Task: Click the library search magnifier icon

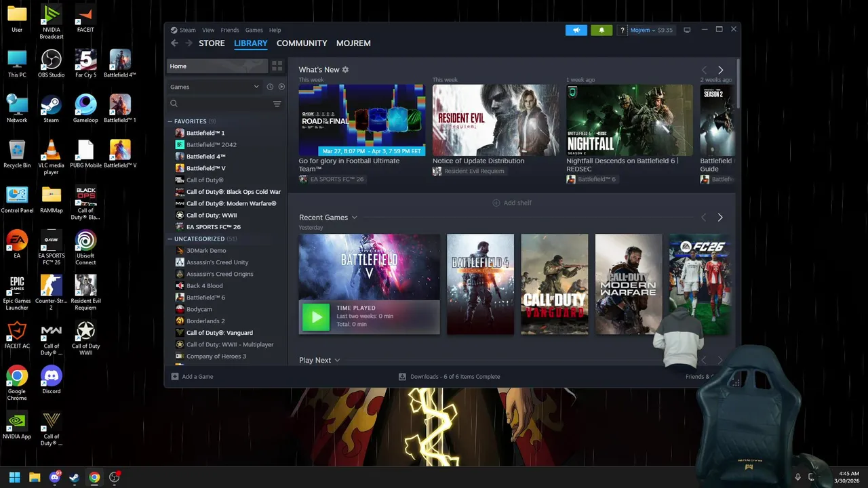Action: click(x=174, y=104)
